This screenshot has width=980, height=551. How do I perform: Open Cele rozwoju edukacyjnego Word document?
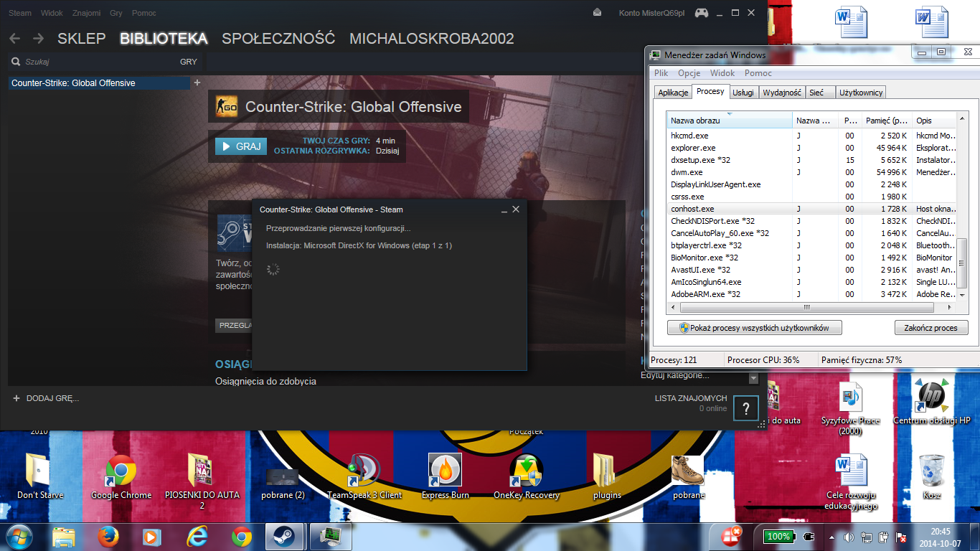click(x=851, y=482)
